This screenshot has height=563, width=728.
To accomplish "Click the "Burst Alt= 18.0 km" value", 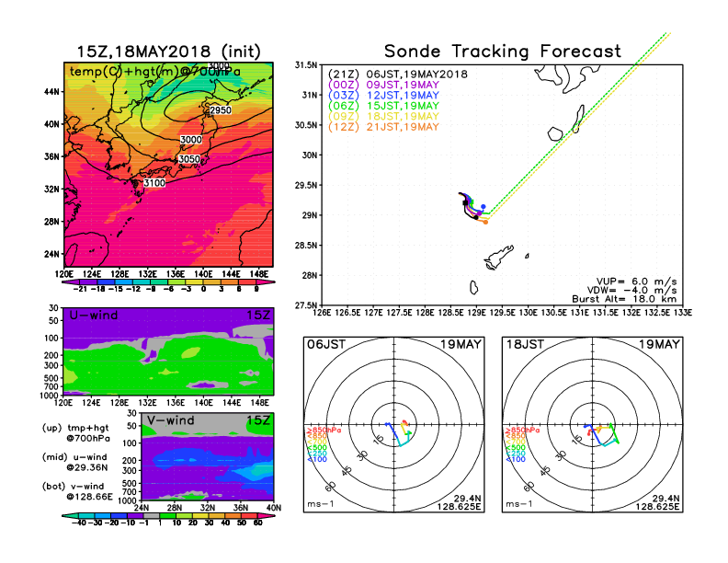I will pos(624,299).
